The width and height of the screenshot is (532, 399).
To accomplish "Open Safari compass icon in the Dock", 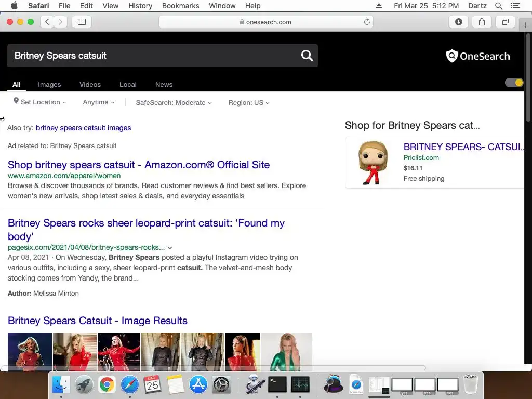I will coord(129,385).
